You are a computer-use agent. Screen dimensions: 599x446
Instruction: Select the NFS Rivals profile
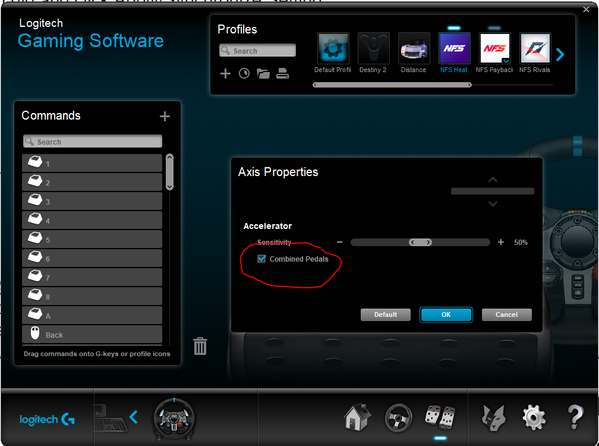coord(535,48)
